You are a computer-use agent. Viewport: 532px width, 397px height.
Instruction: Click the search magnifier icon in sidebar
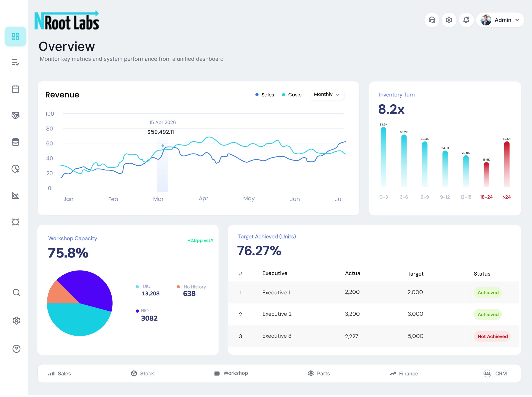pos(16,292)
